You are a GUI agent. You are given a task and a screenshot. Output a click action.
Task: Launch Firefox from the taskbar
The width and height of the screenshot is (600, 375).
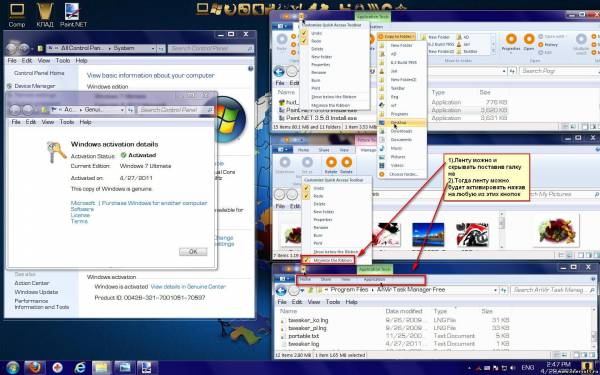coord(35,368)
